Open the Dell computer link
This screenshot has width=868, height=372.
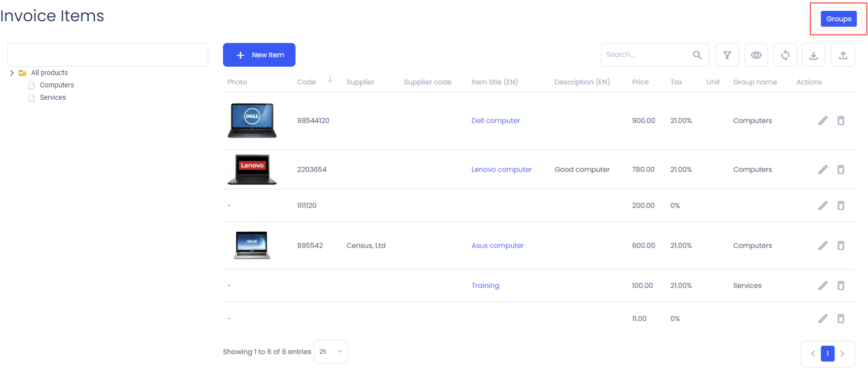(495, 121)
